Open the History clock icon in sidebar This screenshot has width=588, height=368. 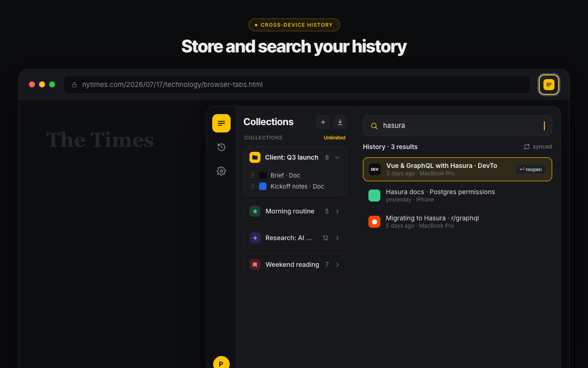point(221,147)
